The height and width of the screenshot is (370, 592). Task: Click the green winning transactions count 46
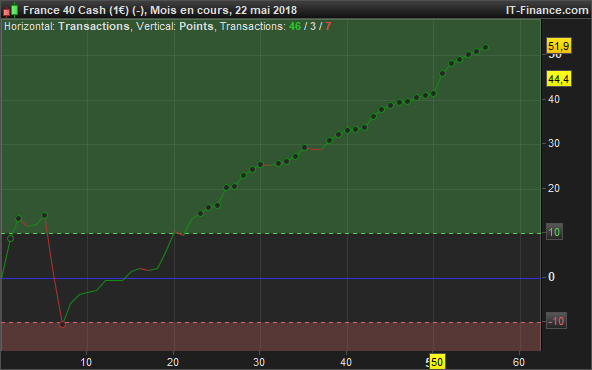(x=295, y=26)
